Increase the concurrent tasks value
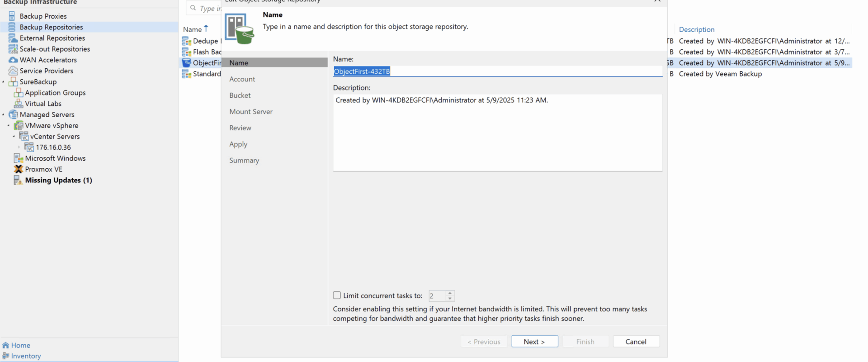868x362 pixels. (x=450, y=293)
